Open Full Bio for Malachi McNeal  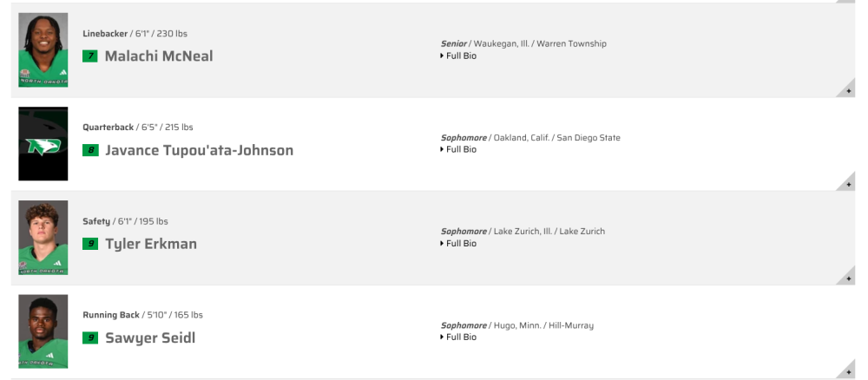coord(458,56)
